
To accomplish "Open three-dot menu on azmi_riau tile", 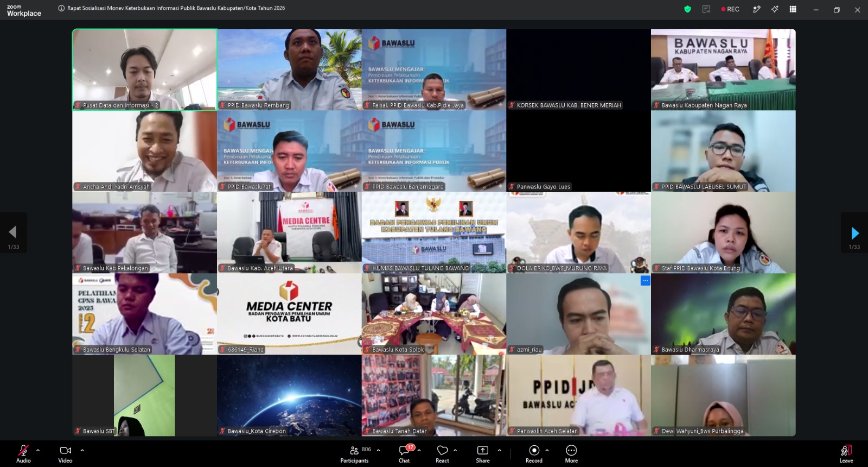I will 645,281.
